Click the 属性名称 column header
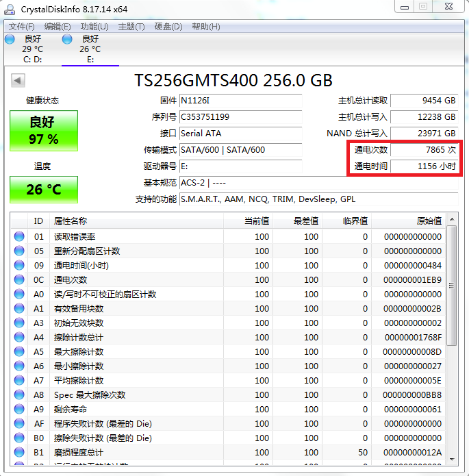This screenshot has width=469, height=476. pyautogui.click(x=136, y=221)
